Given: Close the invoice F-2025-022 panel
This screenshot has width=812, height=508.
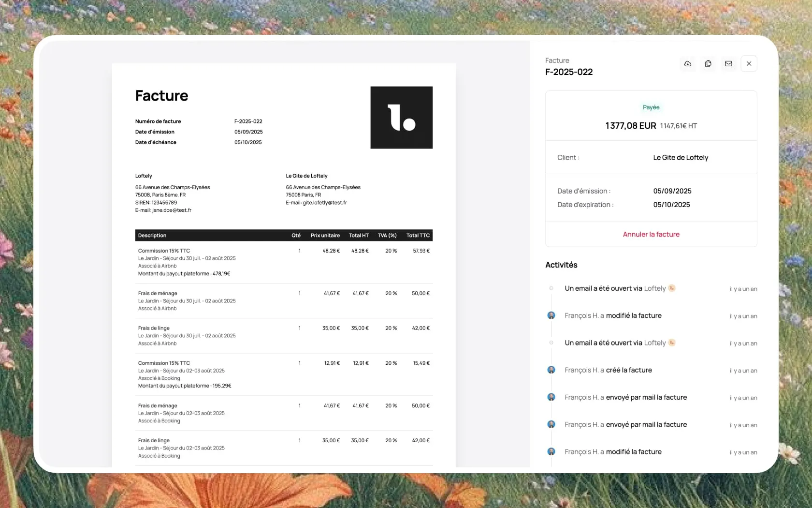Looking at the screenshot, I should pos(749,64).
